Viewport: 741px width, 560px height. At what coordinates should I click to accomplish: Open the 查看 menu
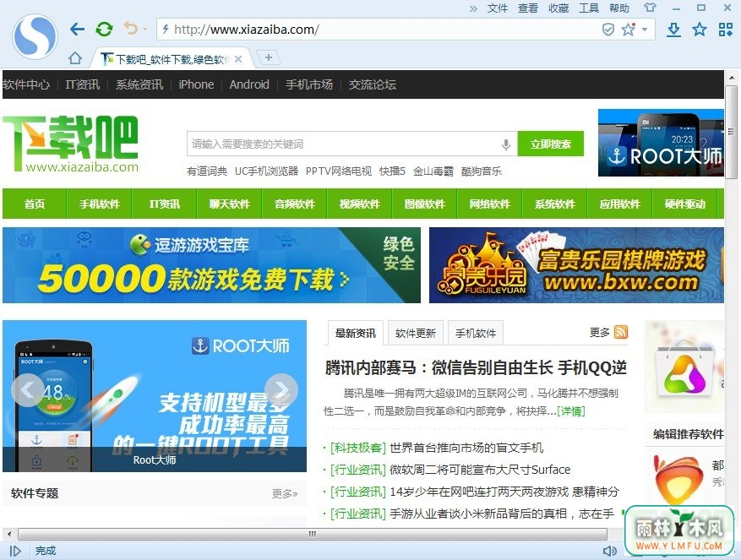(528, 8)
